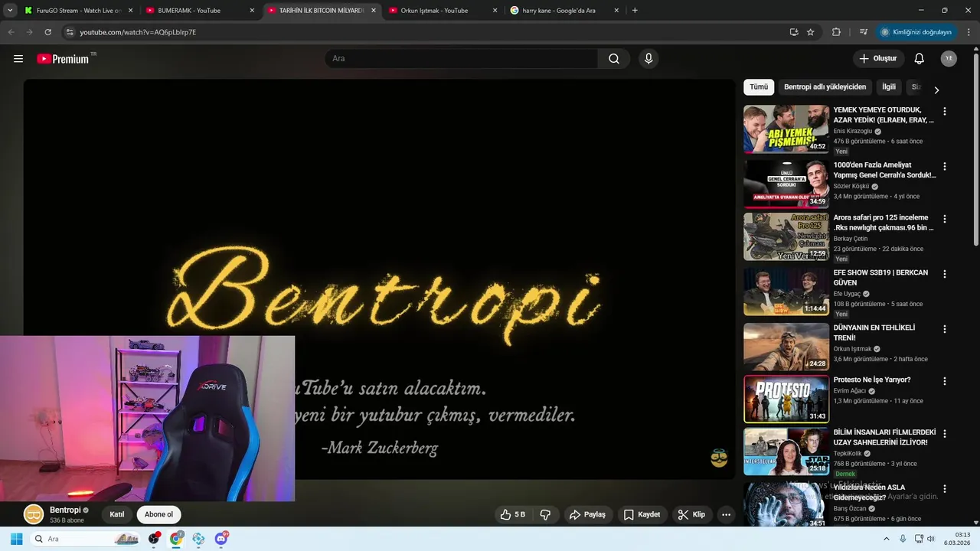Select the İlgili filter chip
This screenshot has width=980, height=551.
888,87
